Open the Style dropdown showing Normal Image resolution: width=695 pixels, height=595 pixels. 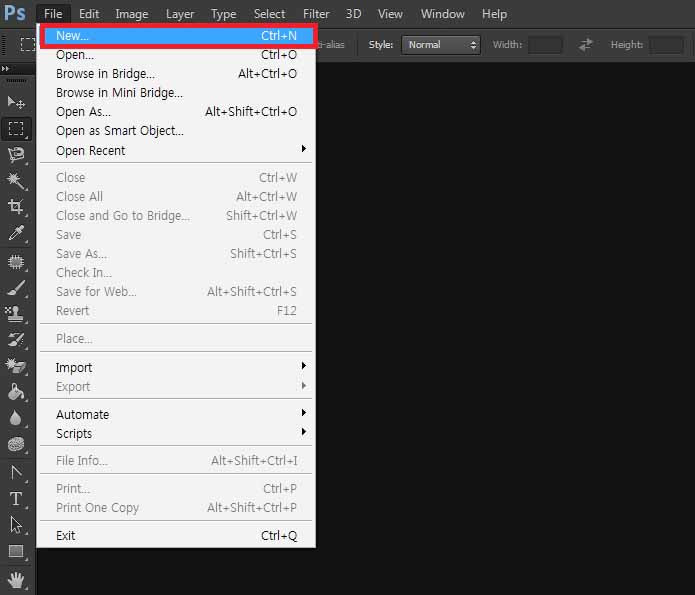441,45
